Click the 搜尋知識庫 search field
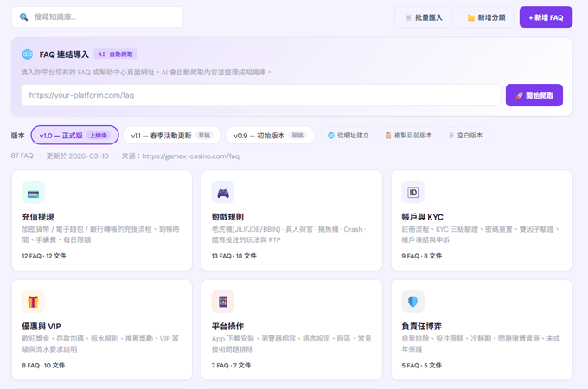The width and height of the screenshot is (588, 389). pos(104,17)
